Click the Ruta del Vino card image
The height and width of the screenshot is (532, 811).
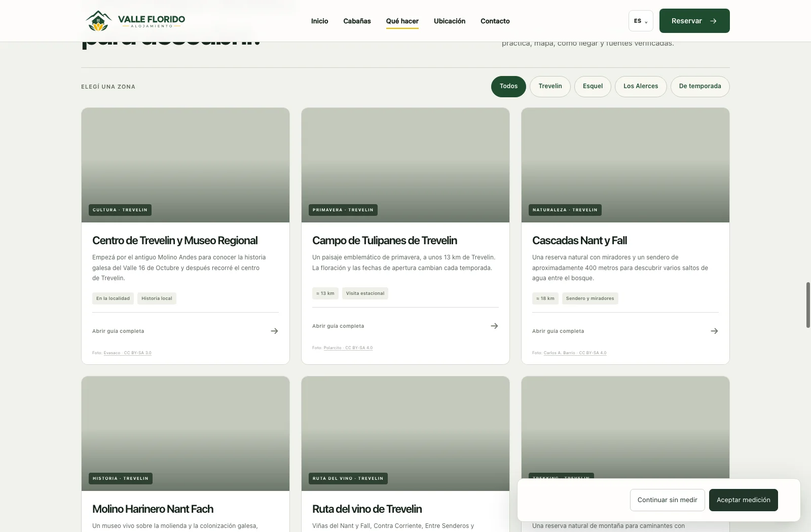405,434
